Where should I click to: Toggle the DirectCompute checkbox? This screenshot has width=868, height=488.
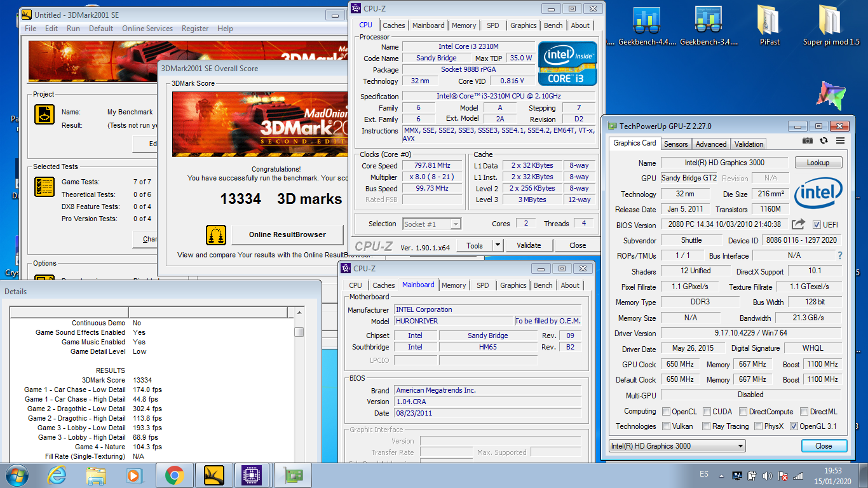(743, 412)
